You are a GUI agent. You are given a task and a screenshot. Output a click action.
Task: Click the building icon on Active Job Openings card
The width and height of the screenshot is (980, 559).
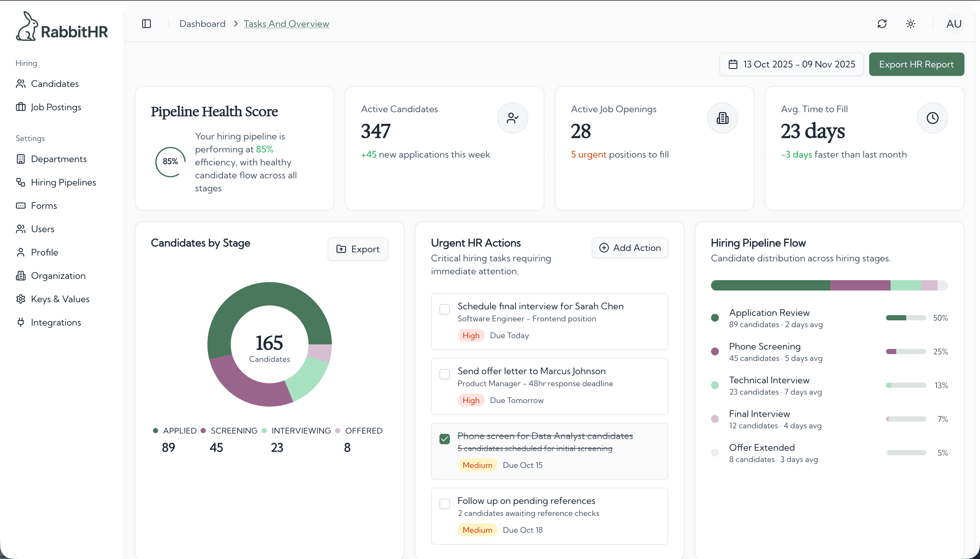pos(722,118)
